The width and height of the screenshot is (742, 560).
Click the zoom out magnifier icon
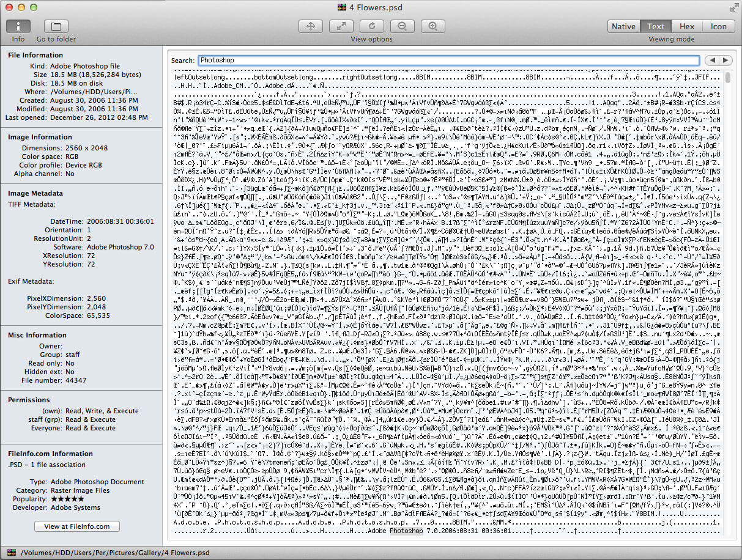(402, 26)
